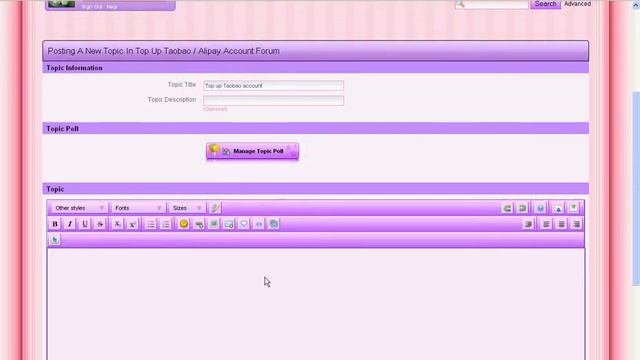Click the icon next to the Sizes dropdown
Viewport: 640px width, 360px height.
pos(215,208)
